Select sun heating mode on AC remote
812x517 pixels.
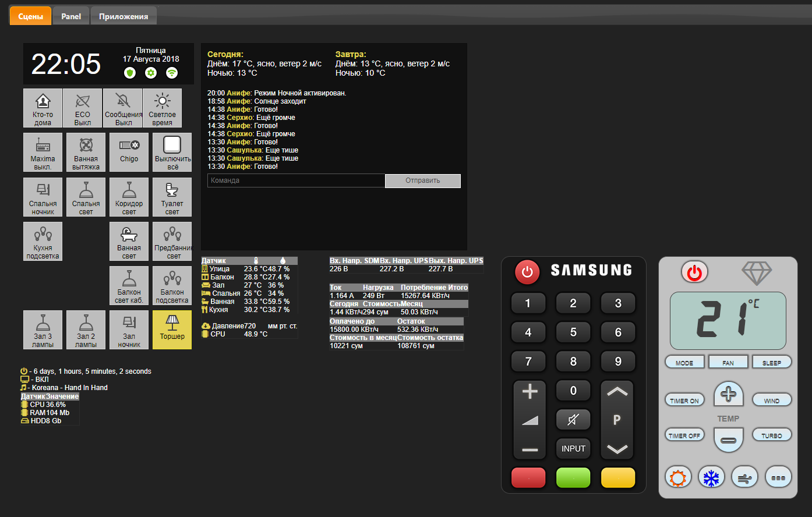click(x=678, y=478)
